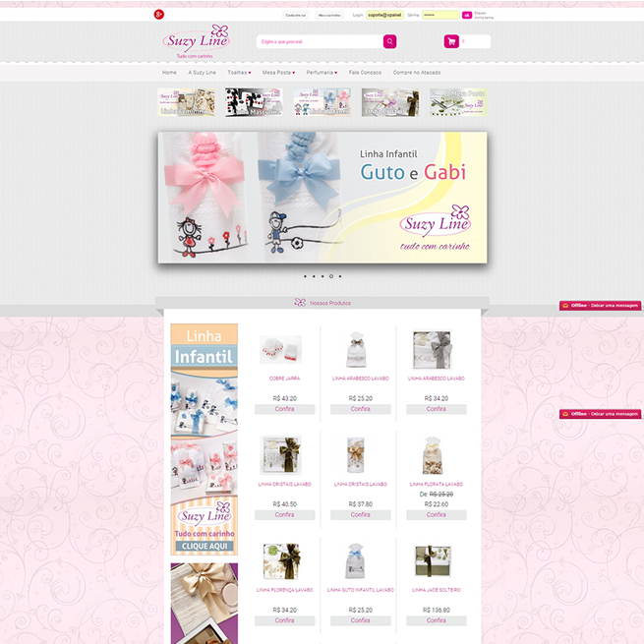Open the LINHA GUTO INFANTIL LAVABO product title
The height and width of the screenshot is (644, 644).
click(361, 590)
